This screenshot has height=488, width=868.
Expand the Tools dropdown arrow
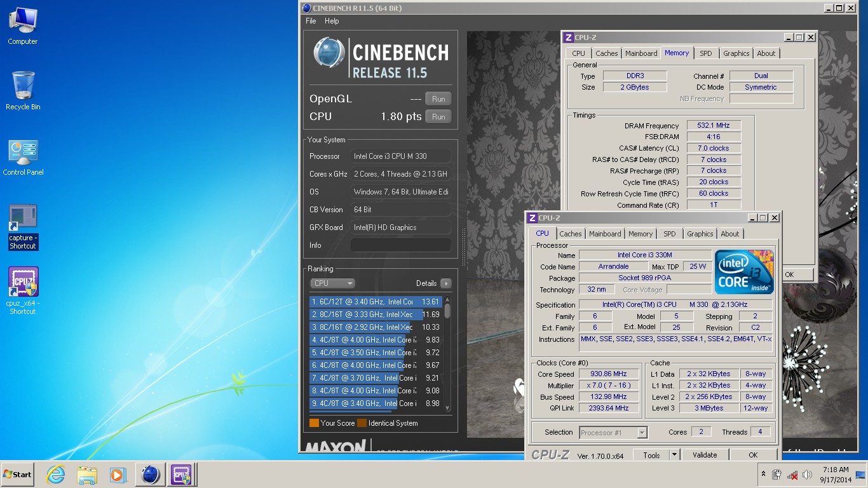pyautogui.click(x=675, y=455)
